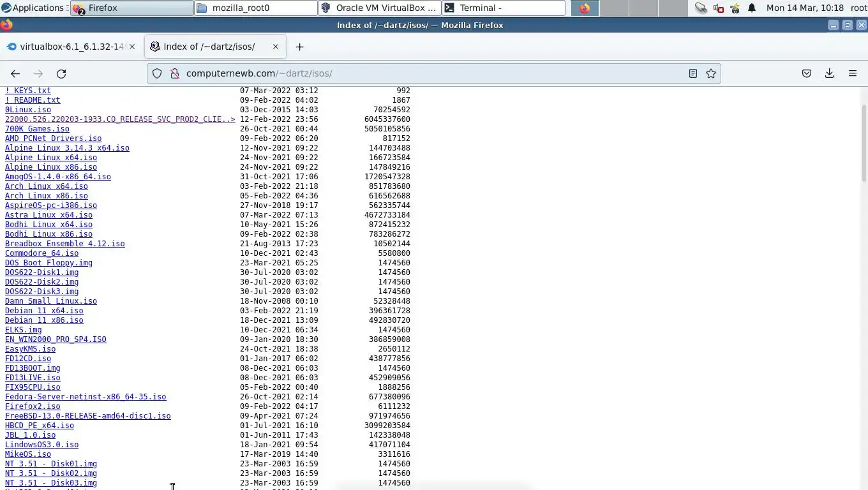Download Commodore_64.iso
The width and height of the screenshot is (868, 490).
coord(42,253)
